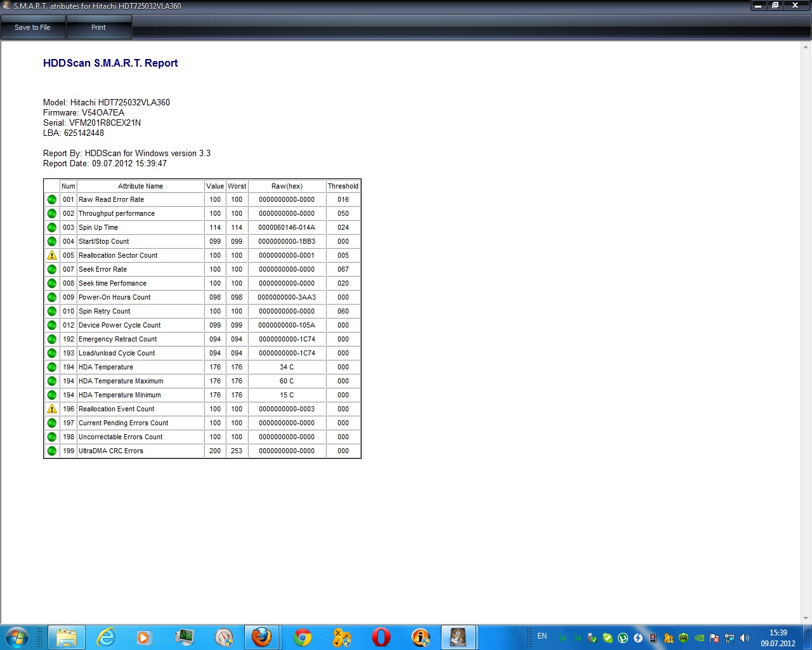This screenshot has width=812, height=650.
Task: Click the green status icon for Seek Error Rate
Action: [52, 269]
